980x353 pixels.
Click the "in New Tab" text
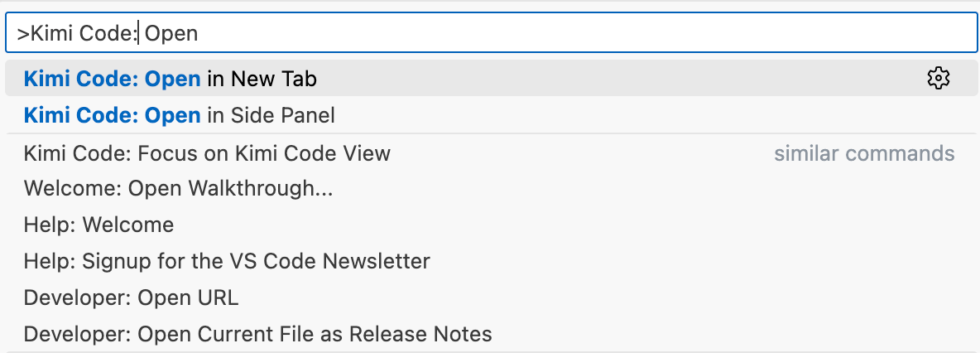pos(262,79)
